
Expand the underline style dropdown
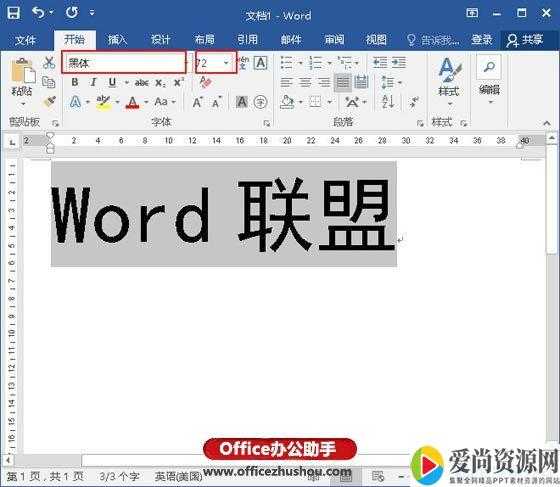pos(126,83)
